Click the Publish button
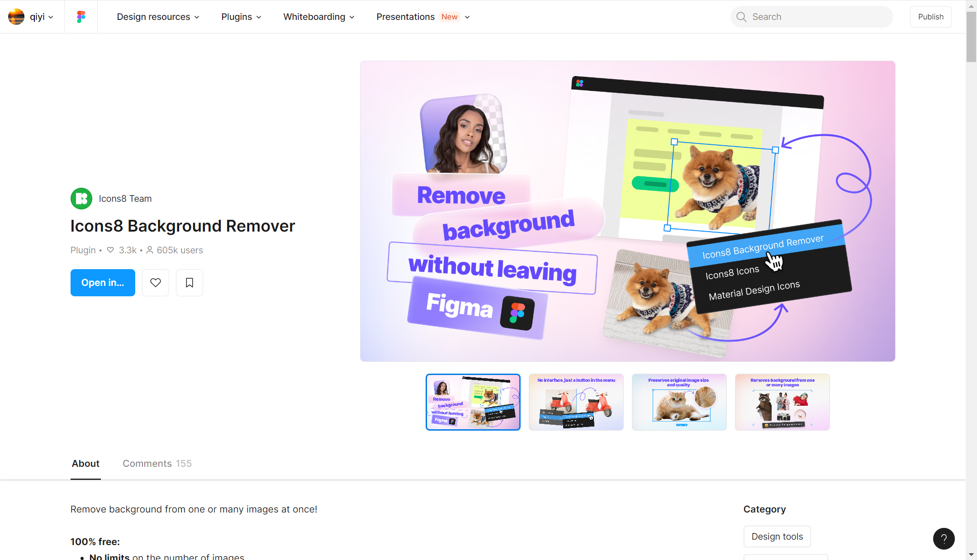Image resolution: width=977 pixels, height=560 pixels. point(931,17)
